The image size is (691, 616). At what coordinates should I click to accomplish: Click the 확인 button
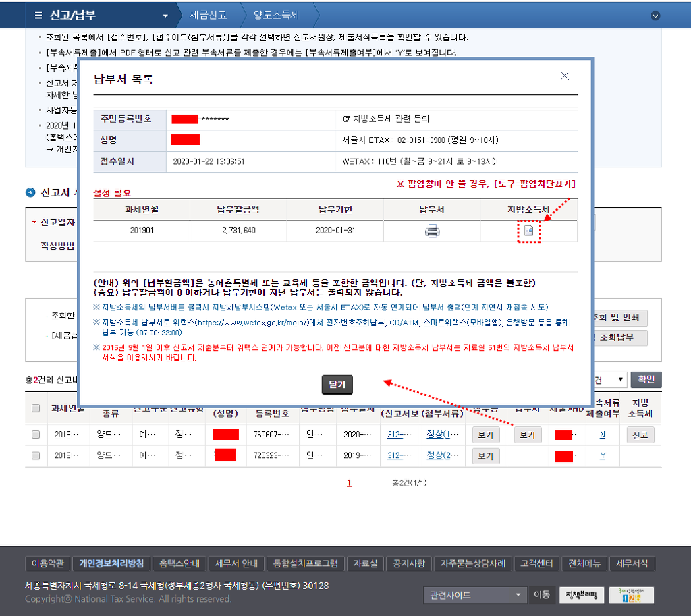646,379
